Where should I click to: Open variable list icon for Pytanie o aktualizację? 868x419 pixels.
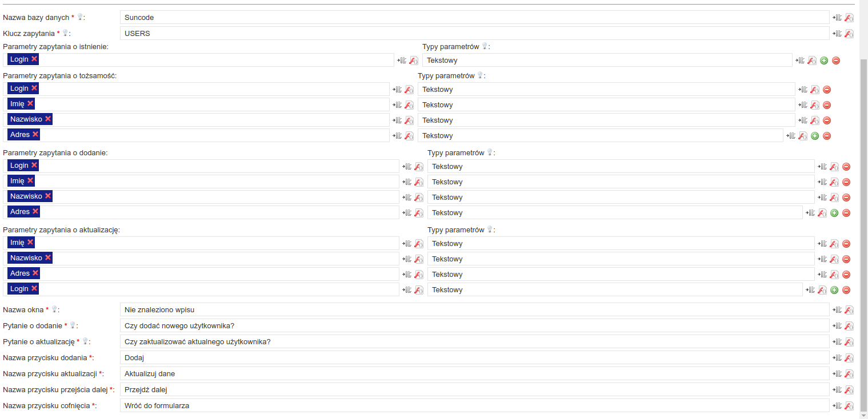tap(837, 342)
